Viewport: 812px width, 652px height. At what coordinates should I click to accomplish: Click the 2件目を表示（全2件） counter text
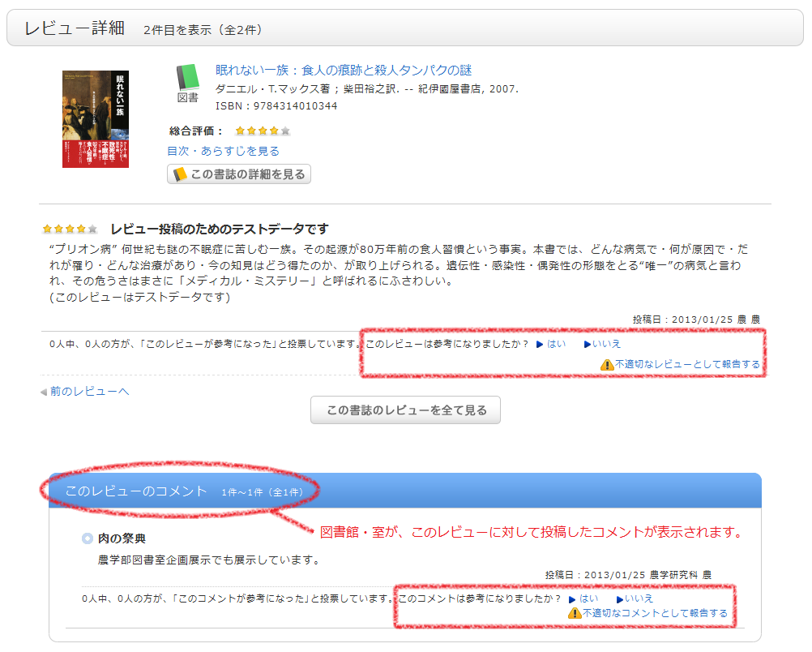(203, 30)
